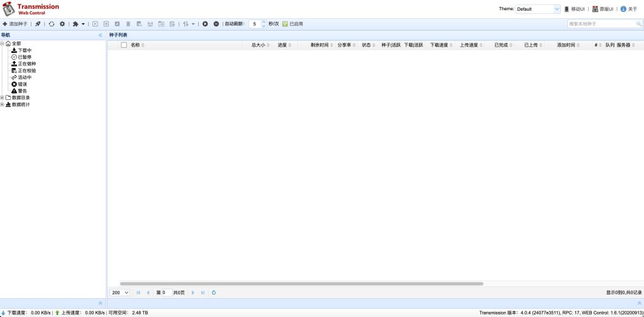
Task: Click the greyed folder-shaped toolbar icon
Action: 162,25
